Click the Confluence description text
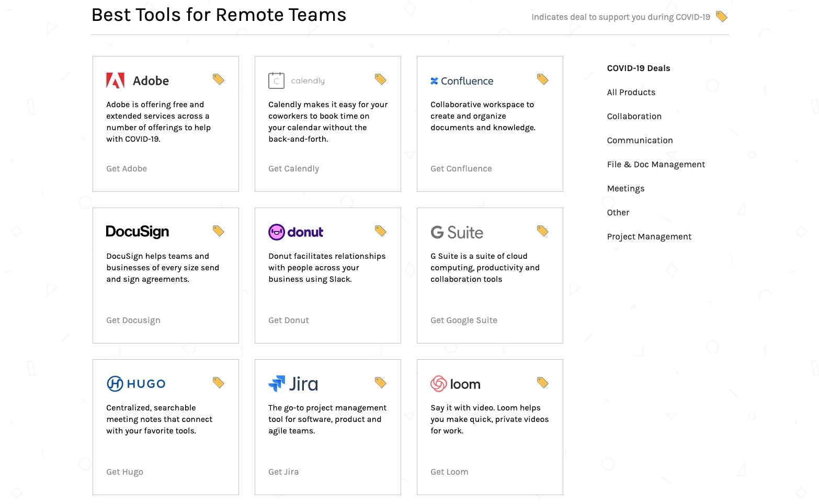 tap(483, 116)
